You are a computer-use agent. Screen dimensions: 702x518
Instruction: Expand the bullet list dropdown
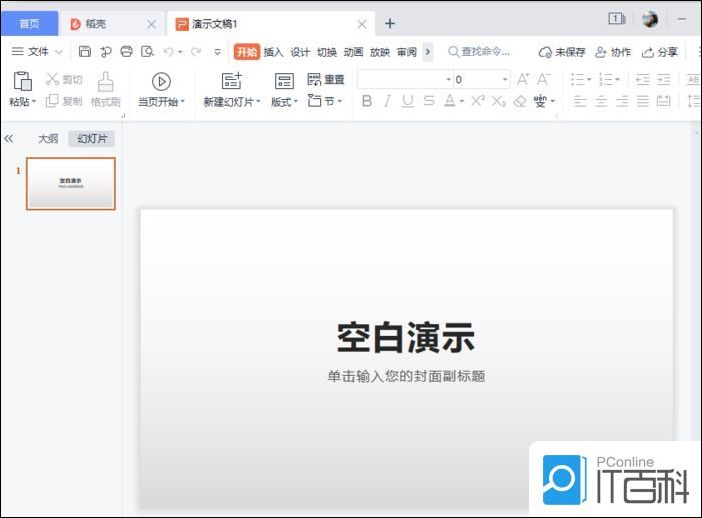[x=589, y=80]
